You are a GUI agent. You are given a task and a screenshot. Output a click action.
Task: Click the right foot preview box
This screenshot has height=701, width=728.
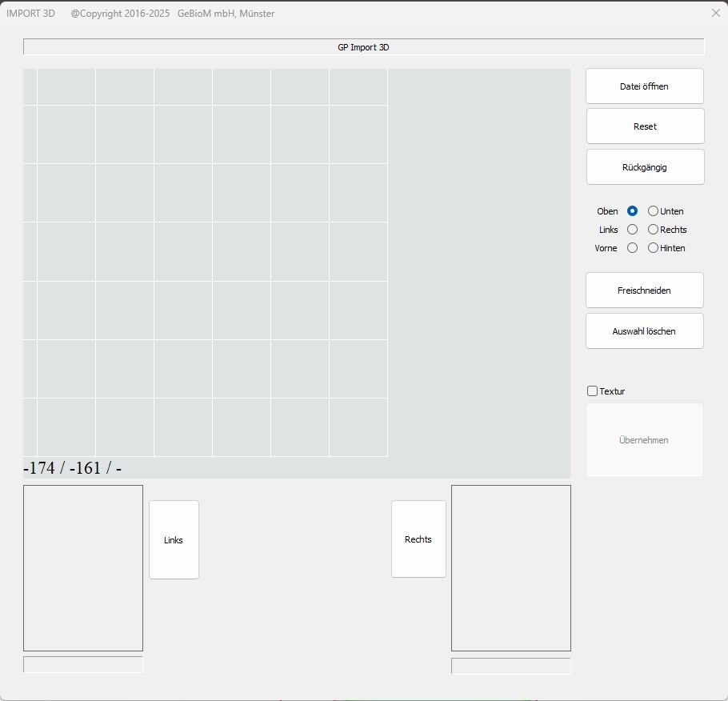pos(510,568)
